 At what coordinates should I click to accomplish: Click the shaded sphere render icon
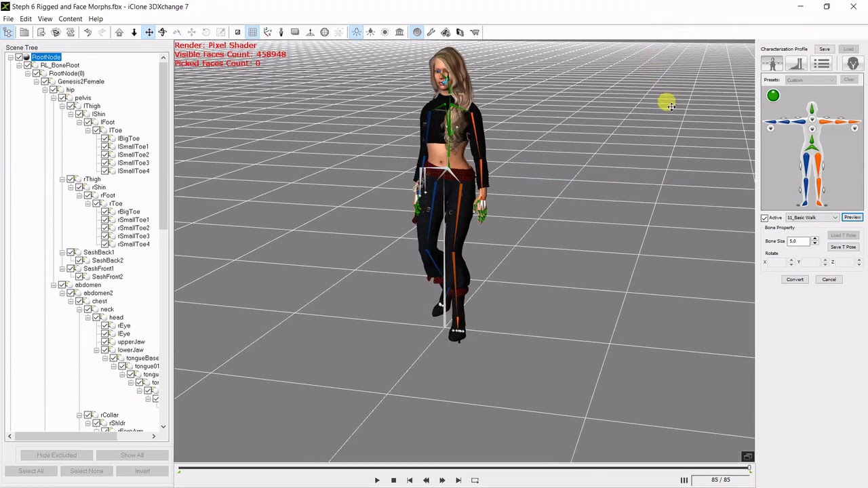[417, 32]
